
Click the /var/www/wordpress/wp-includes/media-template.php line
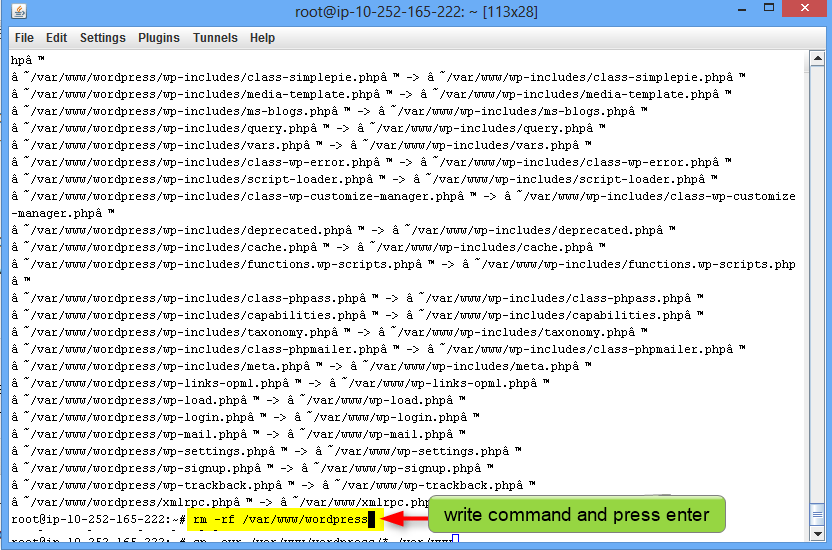coord(371,94)
